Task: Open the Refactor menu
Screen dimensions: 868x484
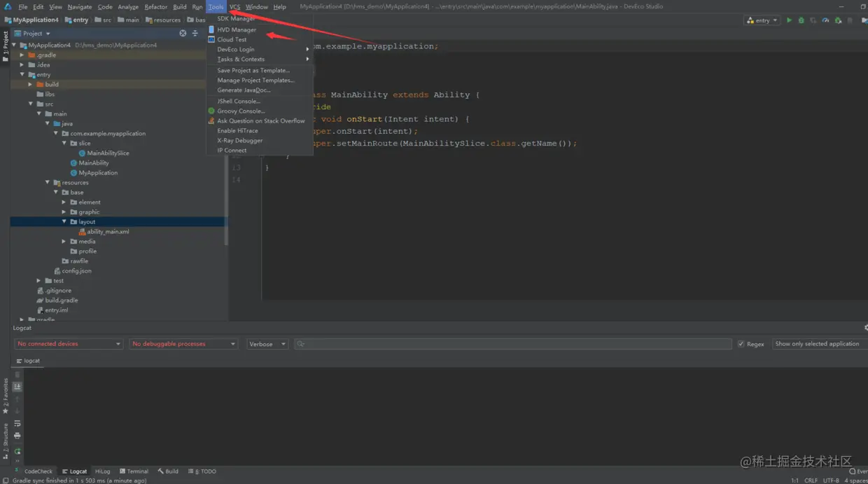Action: (x=155, y=7)
